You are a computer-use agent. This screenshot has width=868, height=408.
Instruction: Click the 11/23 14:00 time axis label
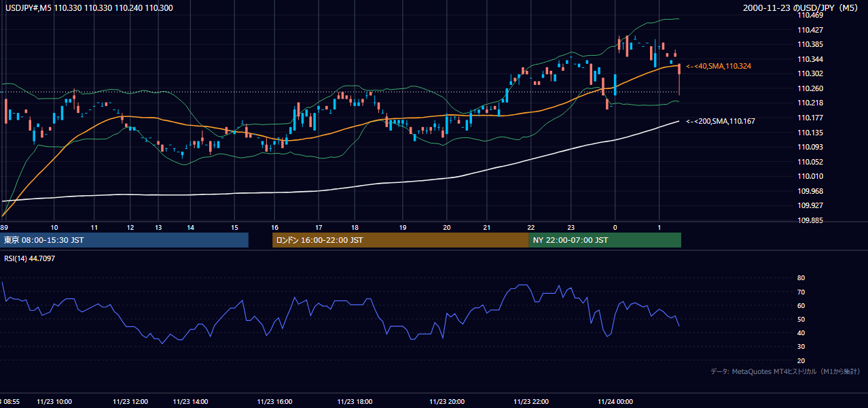191,401
